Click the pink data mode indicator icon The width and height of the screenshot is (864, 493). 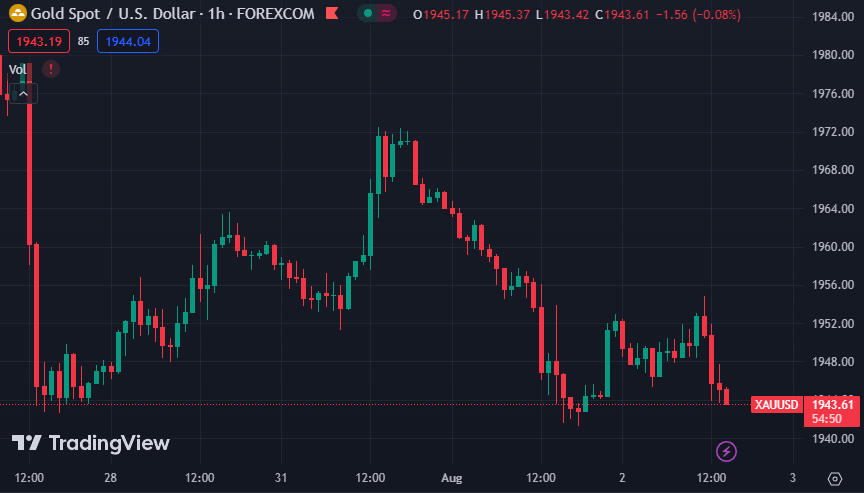(x=387, y=14)
